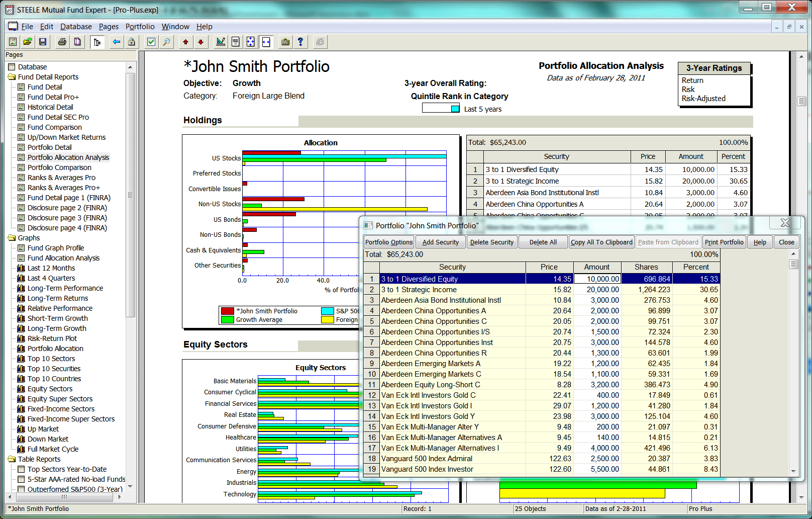Click the cyan S&P 500 legend swatch
Image resolution: width=812 pixels, height=519 pixels.
[x=328, y=311]
